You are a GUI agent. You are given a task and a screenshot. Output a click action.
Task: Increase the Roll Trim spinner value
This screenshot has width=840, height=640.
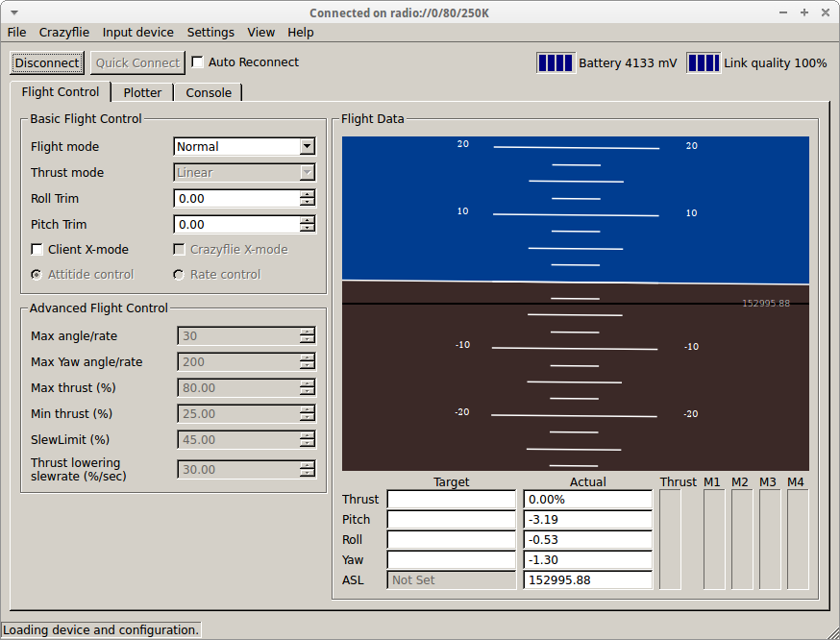click(x=308, y=194)
